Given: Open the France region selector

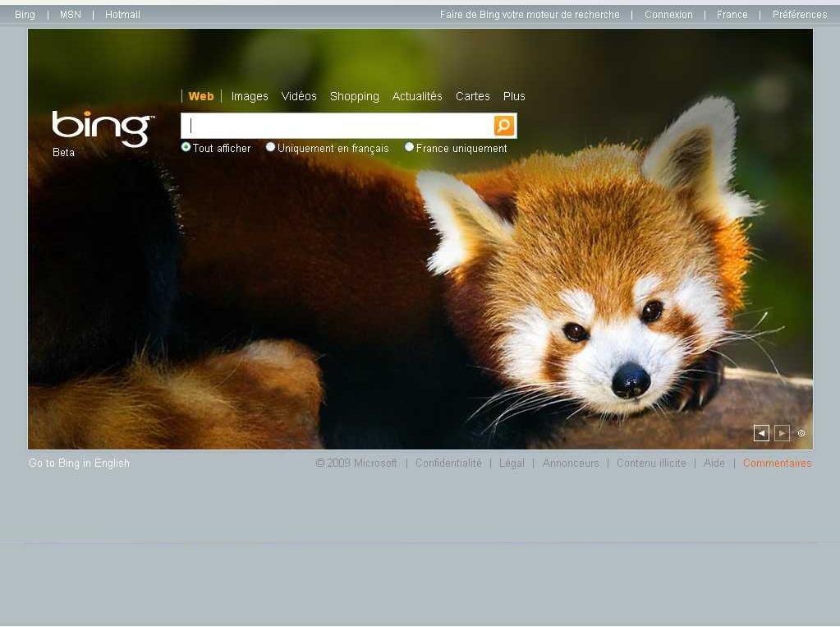Looking at the screenshot, I should pos(732,15).
